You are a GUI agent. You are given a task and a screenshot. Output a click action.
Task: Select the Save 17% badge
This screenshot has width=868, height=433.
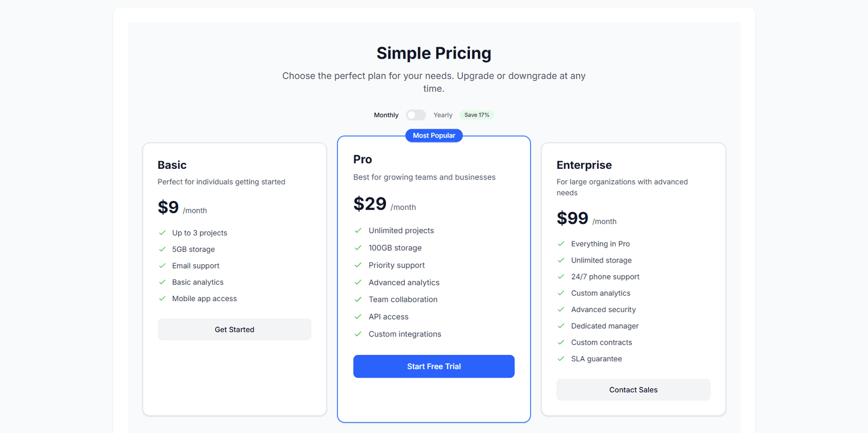click(476, 114)
